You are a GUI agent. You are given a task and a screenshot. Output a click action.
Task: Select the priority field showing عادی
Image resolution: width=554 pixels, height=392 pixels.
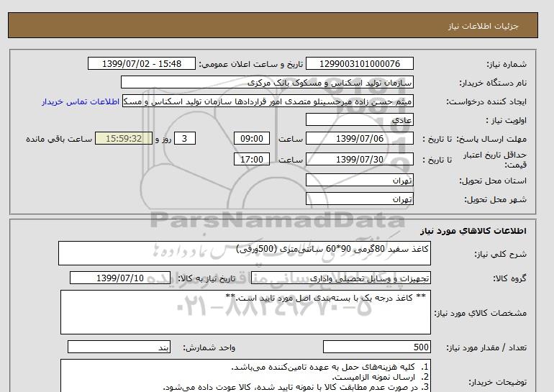click(359, 119)
